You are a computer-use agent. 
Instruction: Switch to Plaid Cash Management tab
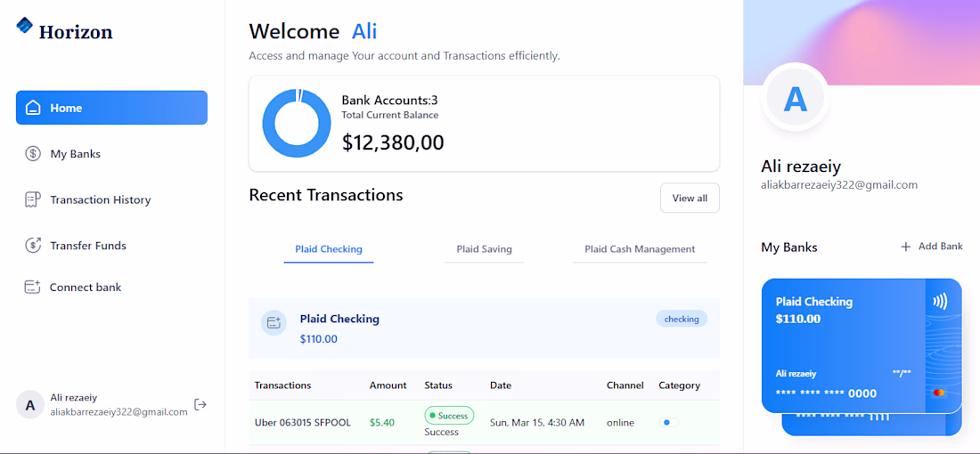(640, 249)
